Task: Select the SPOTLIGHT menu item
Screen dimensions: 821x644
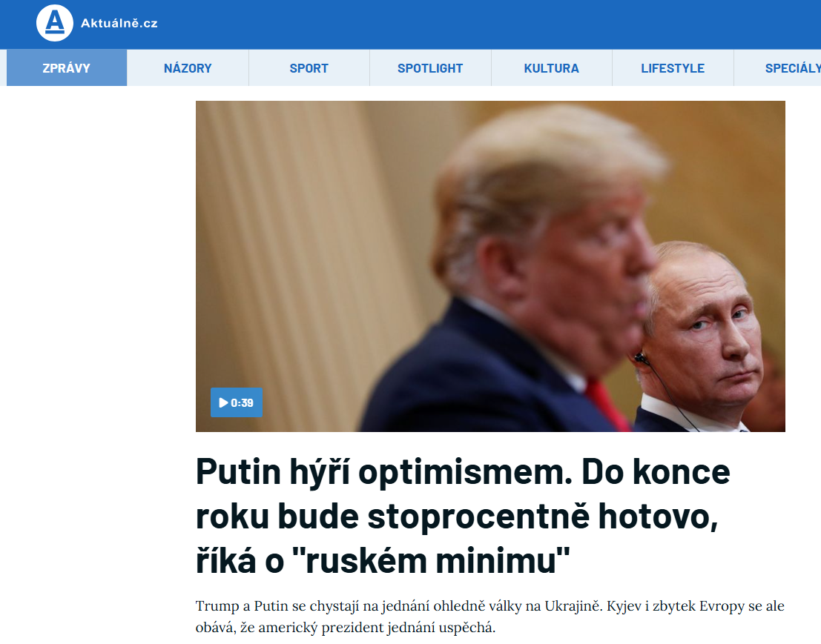Action: tap(430, 68)
